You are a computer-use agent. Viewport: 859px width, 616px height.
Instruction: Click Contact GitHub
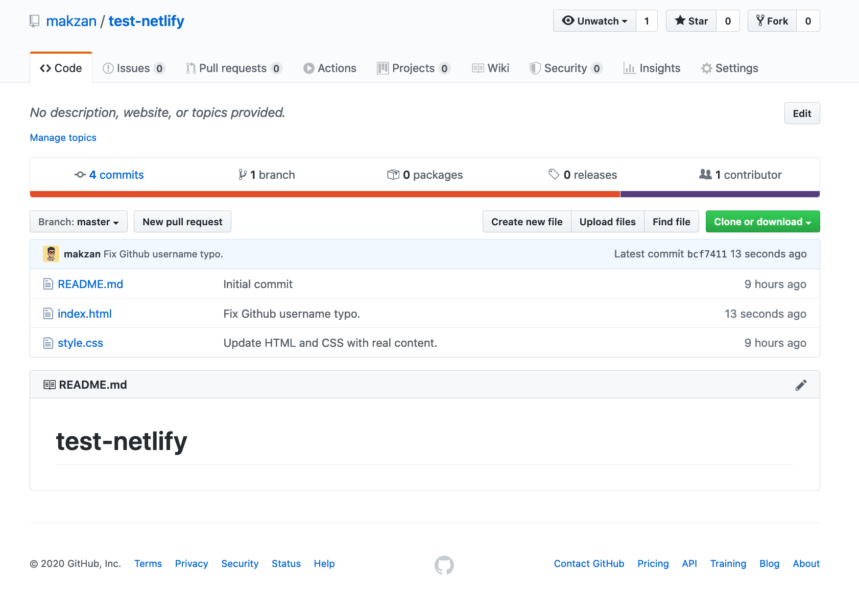[589, 563]
